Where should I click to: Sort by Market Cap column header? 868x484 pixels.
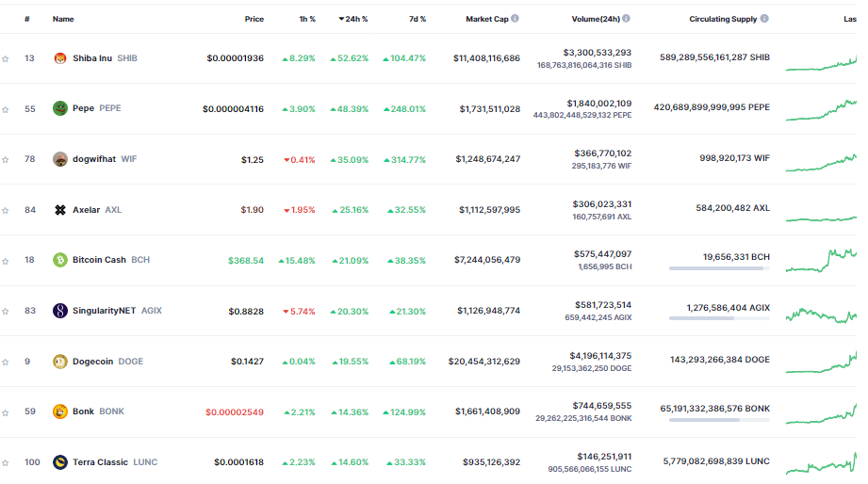486,19
